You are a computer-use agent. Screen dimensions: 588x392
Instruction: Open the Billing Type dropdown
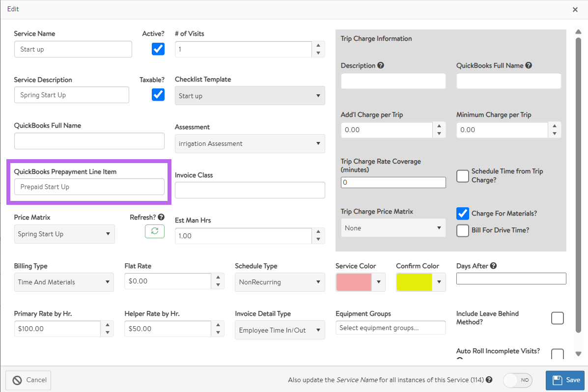[64, 282]
